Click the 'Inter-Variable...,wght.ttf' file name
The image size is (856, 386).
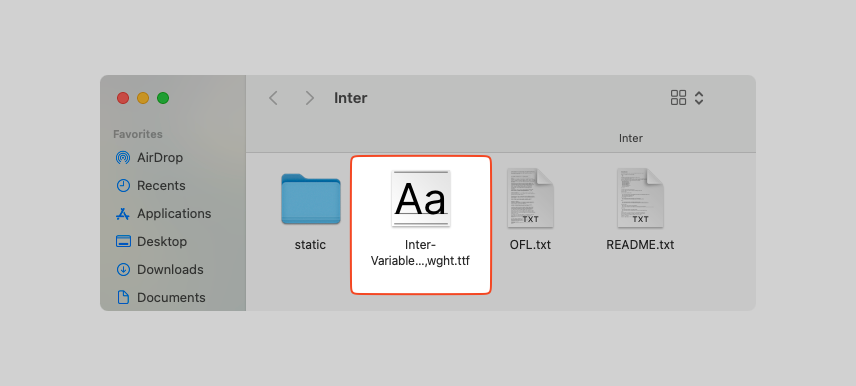(x=420, y=253)
